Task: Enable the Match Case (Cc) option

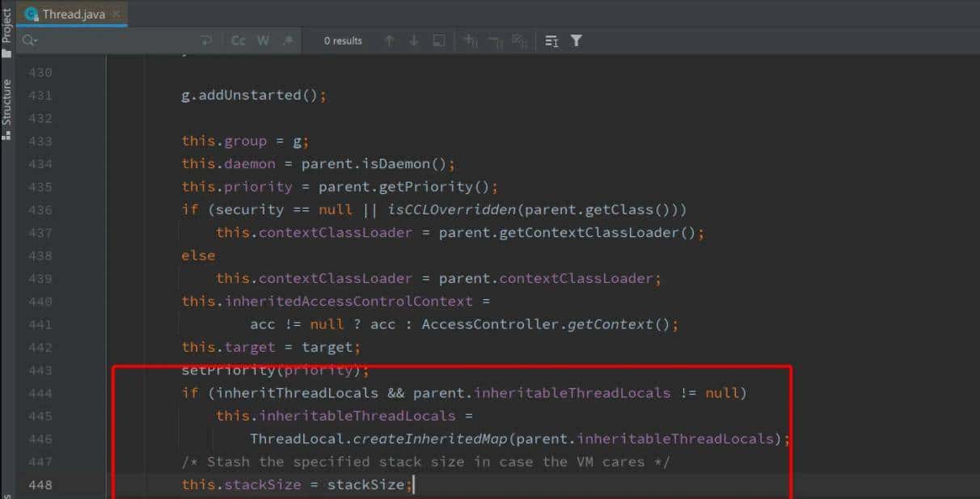Action: 237,40
